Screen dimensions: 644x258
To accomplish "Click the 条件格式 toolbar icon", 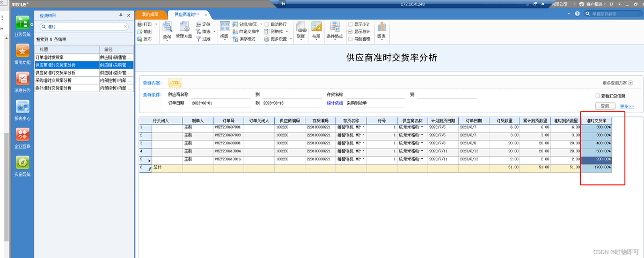I will [x=335, y=28].
